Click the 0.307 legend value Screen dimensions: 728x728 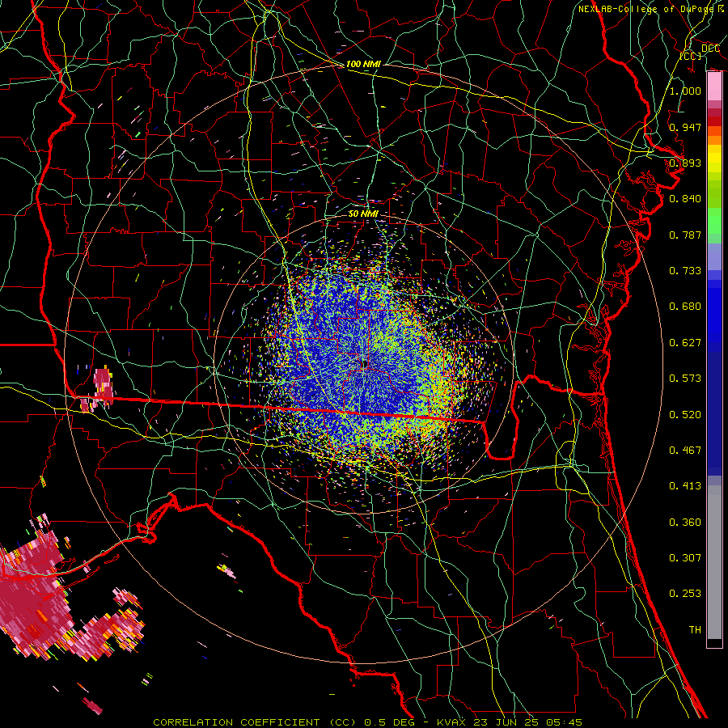tap(685, 558)
